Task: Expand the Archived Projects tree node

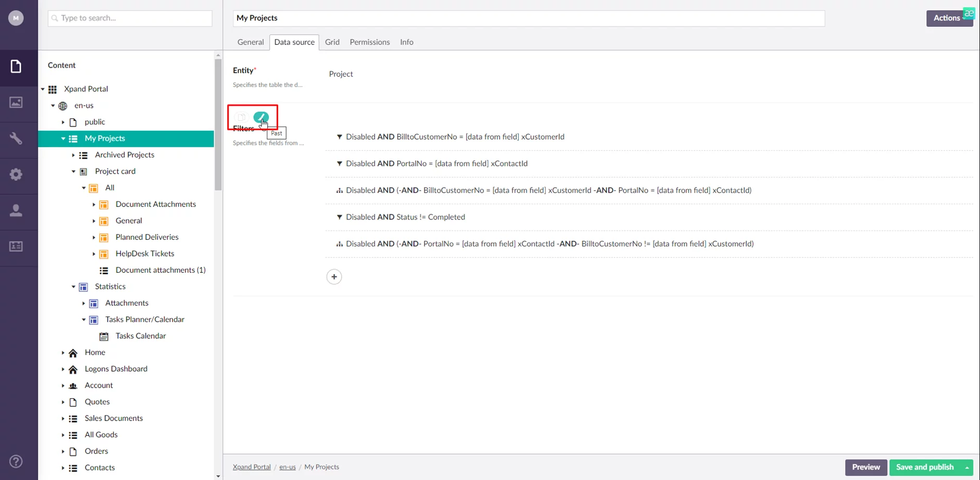Action: click(73, 155)
